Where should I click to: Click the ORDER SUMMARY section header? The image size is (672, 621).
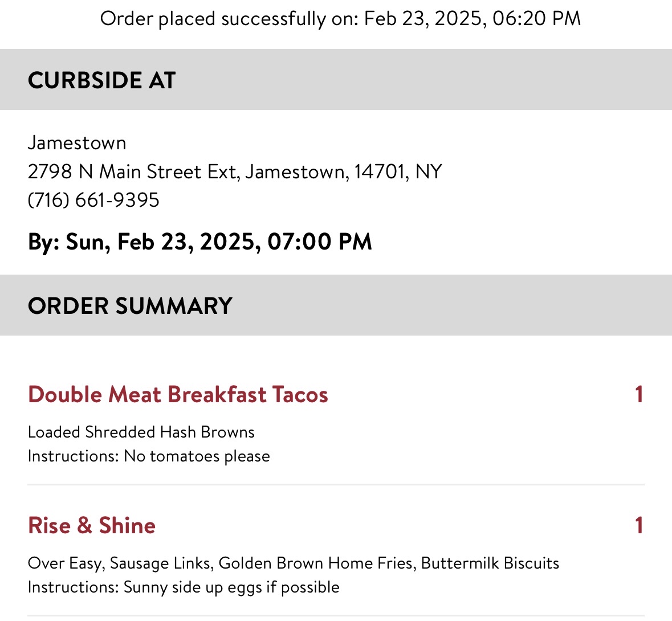point(130,306)
